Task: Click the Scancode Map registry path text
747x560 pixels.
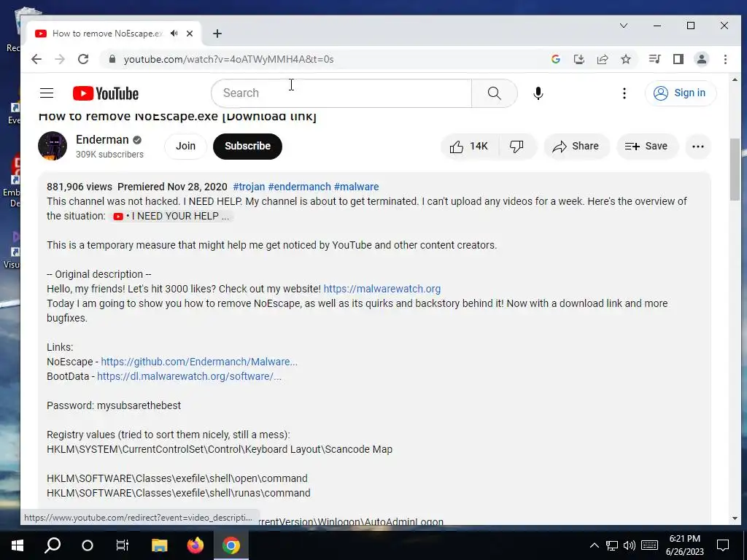Action: point(220,449)
